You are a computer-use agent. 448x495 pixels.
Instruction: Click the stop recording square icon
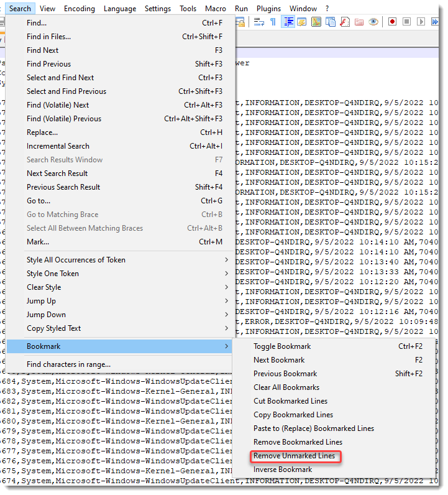407,22
